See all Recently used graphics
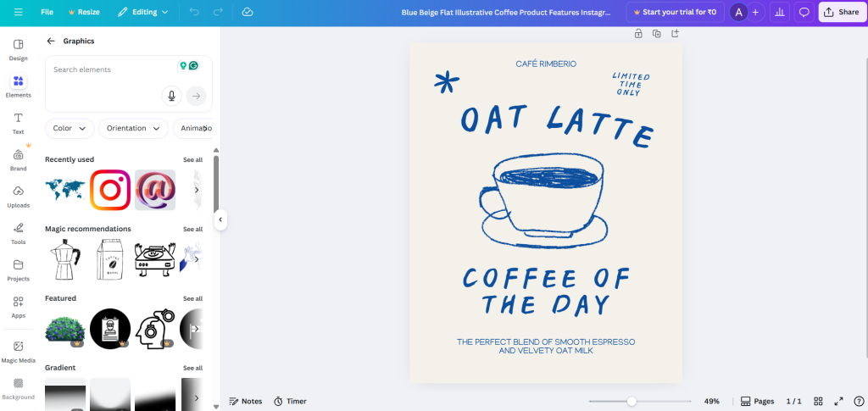The height and width of the screenshot is (411, 868). 192,160
